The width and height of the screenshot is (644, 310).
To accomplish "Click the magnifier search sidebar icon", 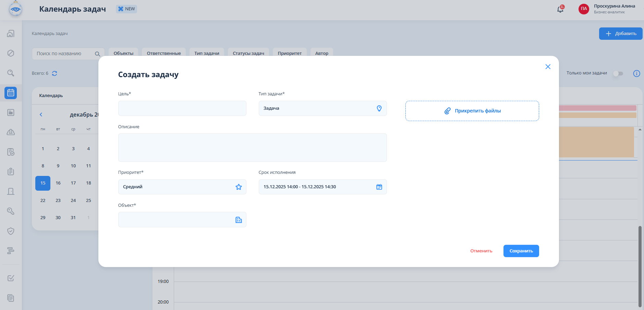I will pyautogui.click(x=11, y=73).
